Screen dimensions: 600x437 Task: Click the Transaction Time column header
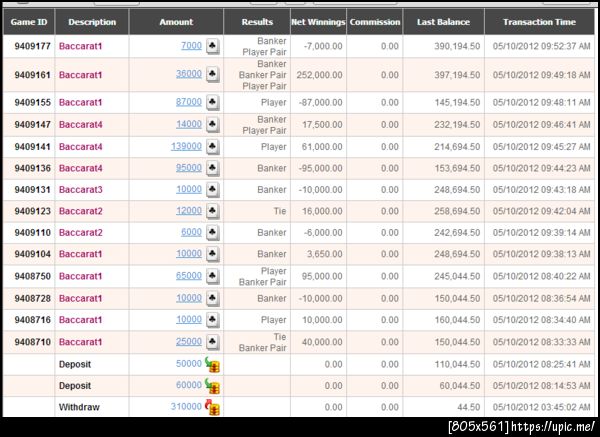pos(540,22)
